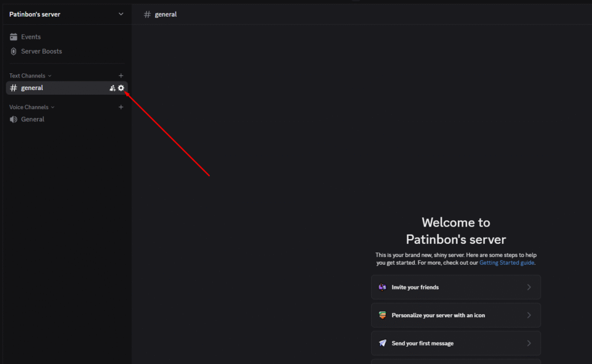Click Send your first message button

(456, 343)
